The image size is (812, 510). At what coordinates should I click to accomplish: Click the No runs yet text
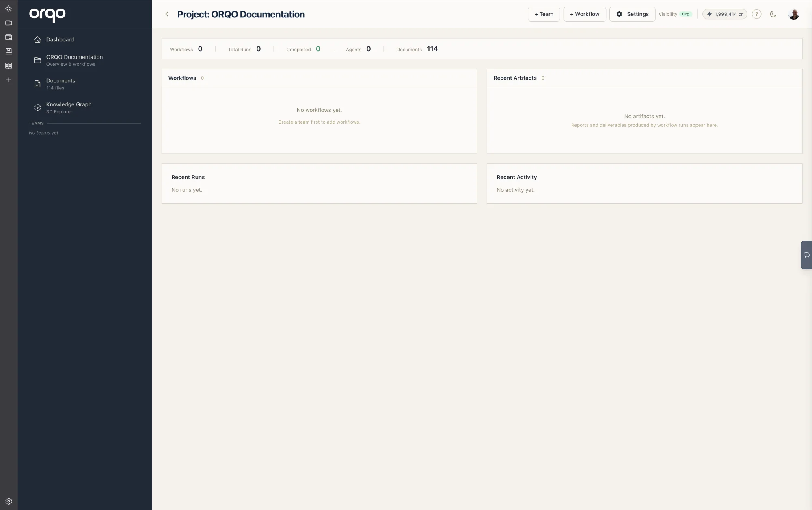coord(187,190)
